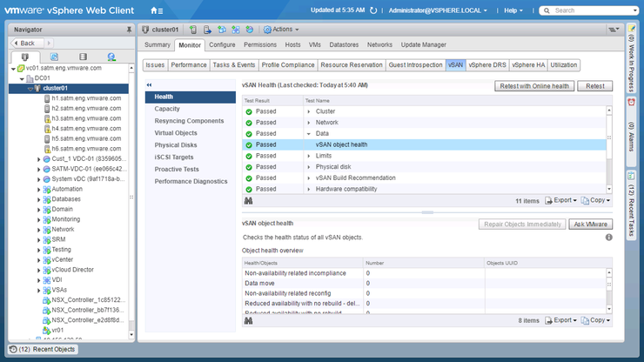
Task: Expand the vSAN Build Recommendation row
Action: tap(309, 178)
